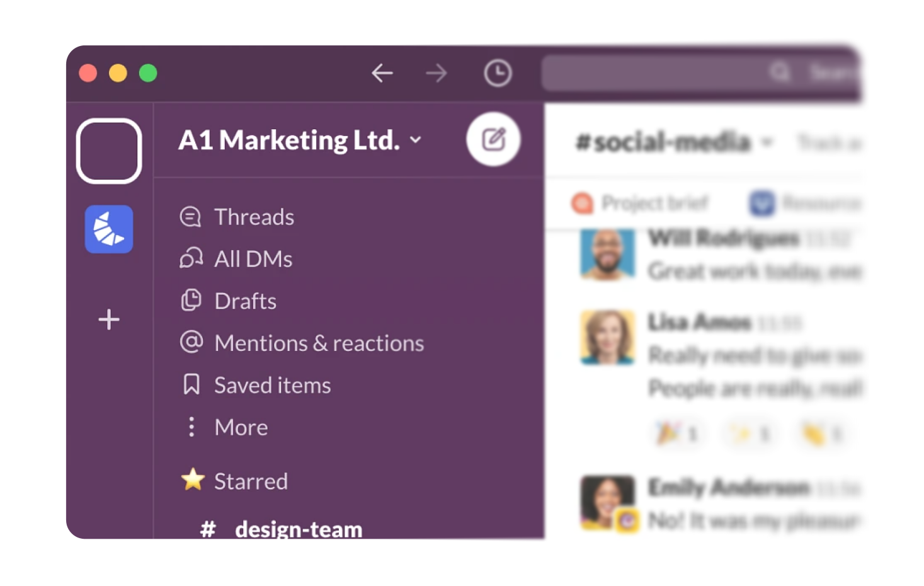Screen dimensions: 924x586
Task: Open the All DMs view
Action: (x=253, y=258)
